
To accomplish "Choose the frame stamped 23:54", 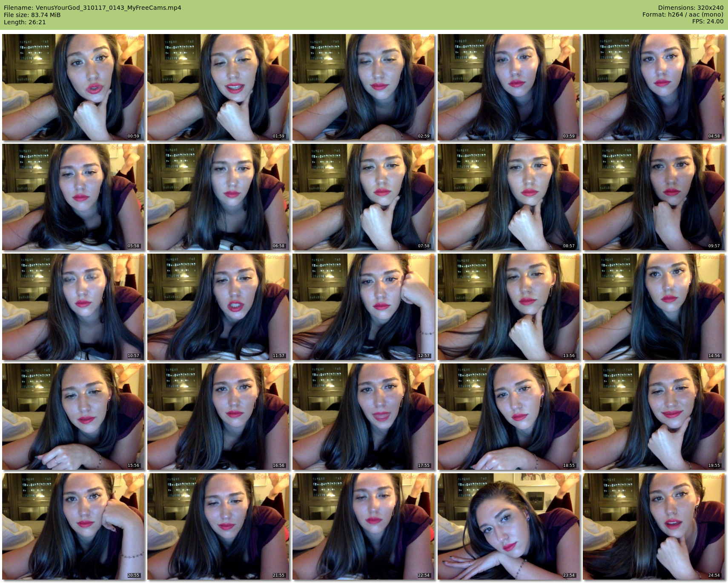I will 509,526.
